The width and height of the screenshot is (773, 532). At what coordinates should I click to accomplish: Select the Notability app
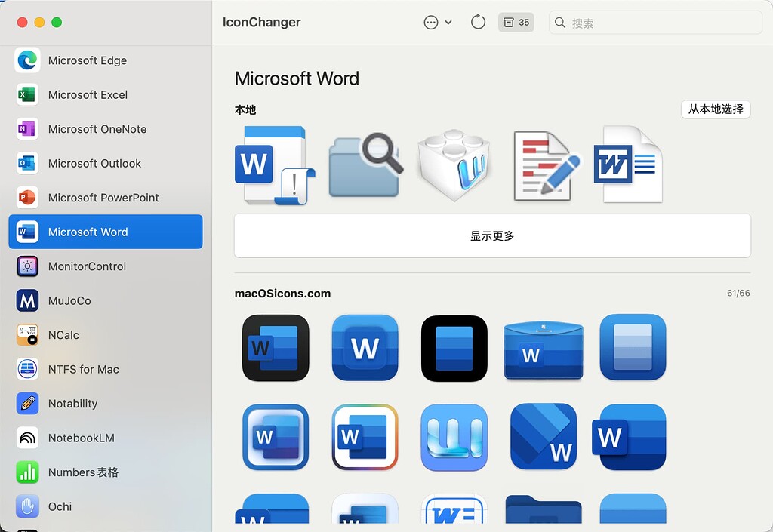pyautogui.click(x=106, y=404)
